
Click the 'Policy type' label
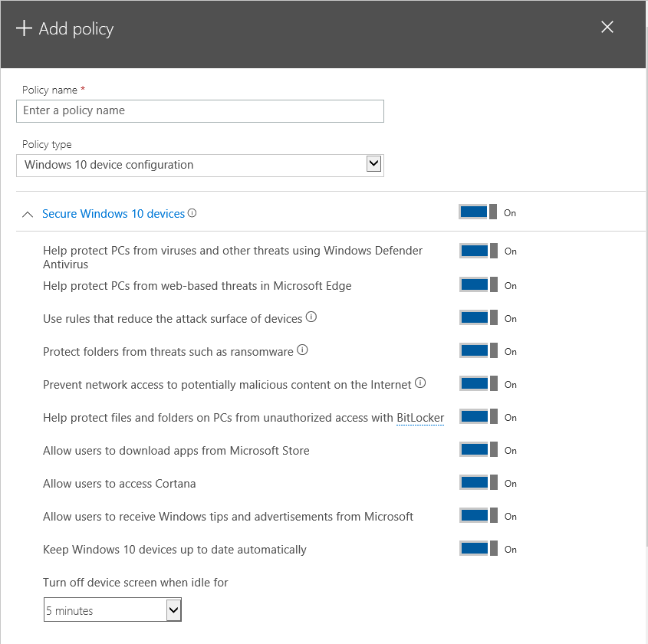(47, 145)
